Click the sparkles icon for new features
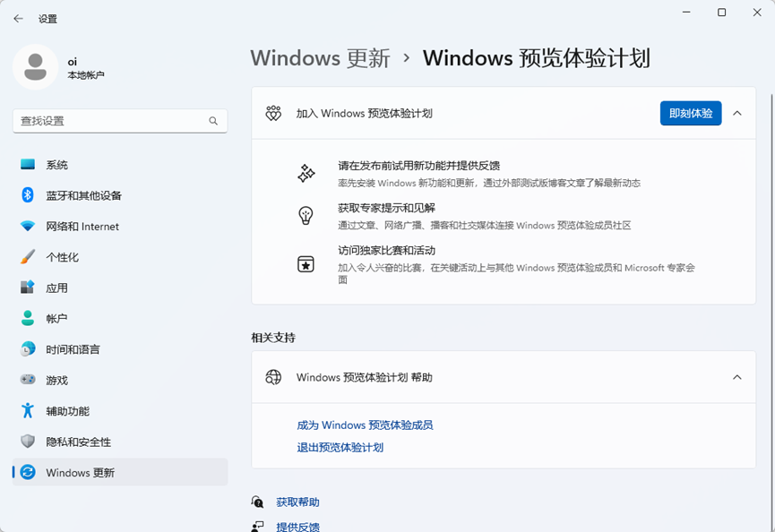 (306, 174)
